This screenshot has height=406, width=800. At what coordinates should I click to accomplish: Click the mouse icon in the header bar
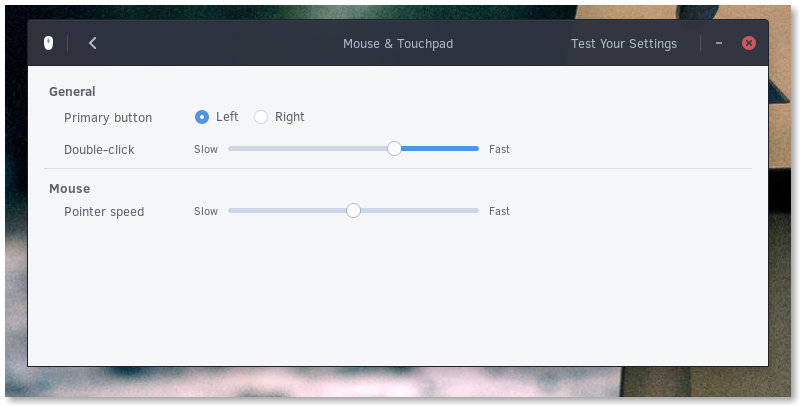tap(48, 43)
